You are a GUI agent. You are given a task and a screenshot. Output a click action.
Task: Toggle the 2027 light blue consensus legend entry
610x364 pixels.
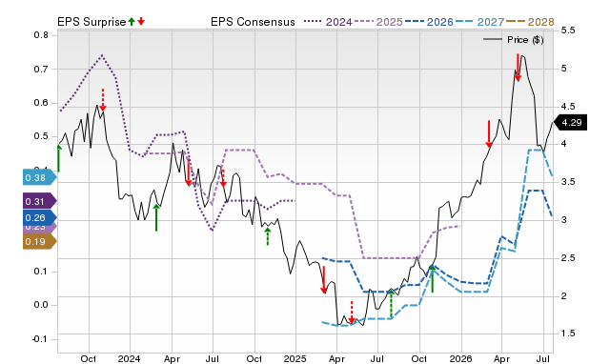tap(479, 22)
